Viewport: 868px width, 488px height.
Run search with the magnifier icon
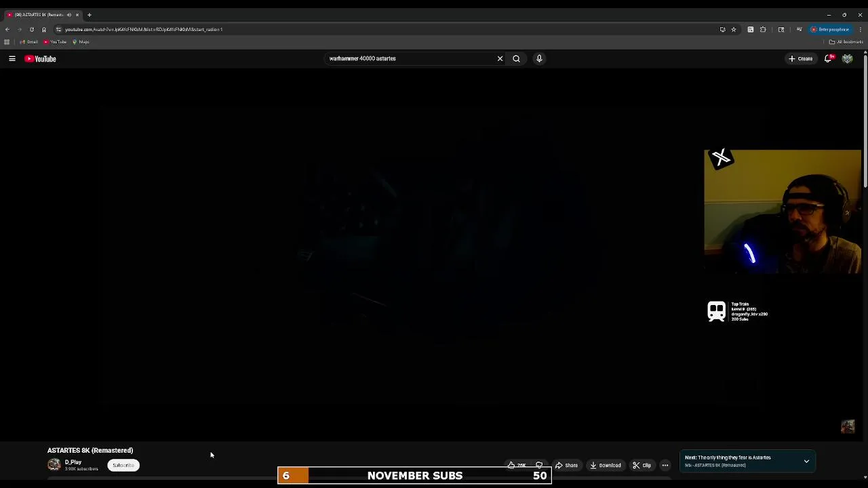click(x=517, y=59)
